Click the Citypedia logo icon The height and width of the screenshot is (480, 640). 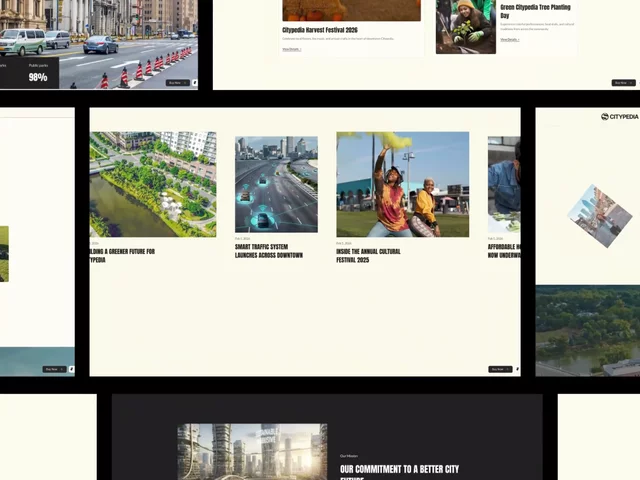(605, 117)
